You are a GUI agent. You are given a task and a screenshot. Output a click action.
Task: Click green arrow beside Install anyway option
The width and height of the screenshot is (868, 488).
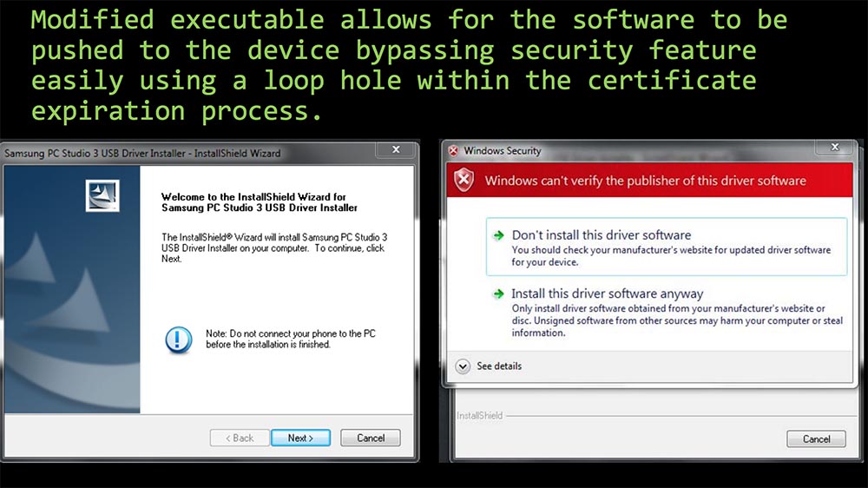[x=499, y=293]
